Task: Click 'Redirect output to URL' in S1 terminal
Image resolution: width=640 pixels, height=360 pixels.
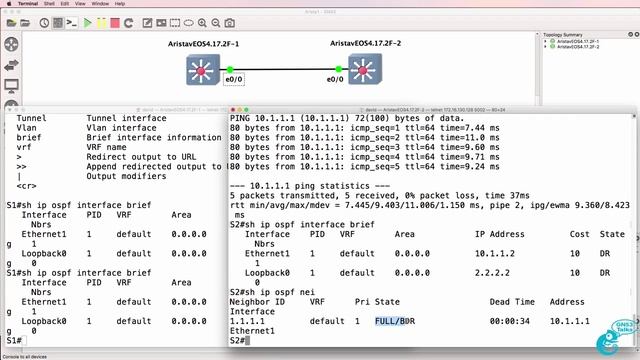Action: [x=141, y=157]
